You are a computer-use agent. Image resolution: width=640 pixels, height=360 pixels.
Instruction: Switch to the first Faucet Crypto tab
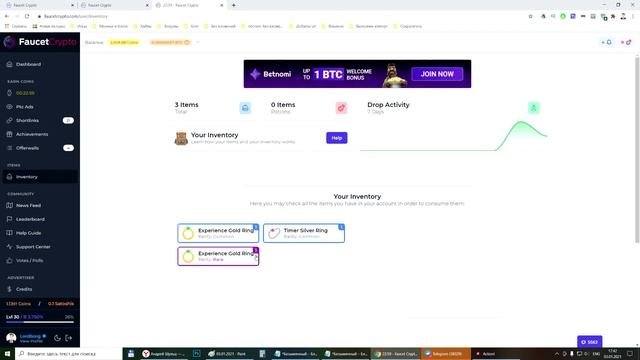click(x=39, y=5)
